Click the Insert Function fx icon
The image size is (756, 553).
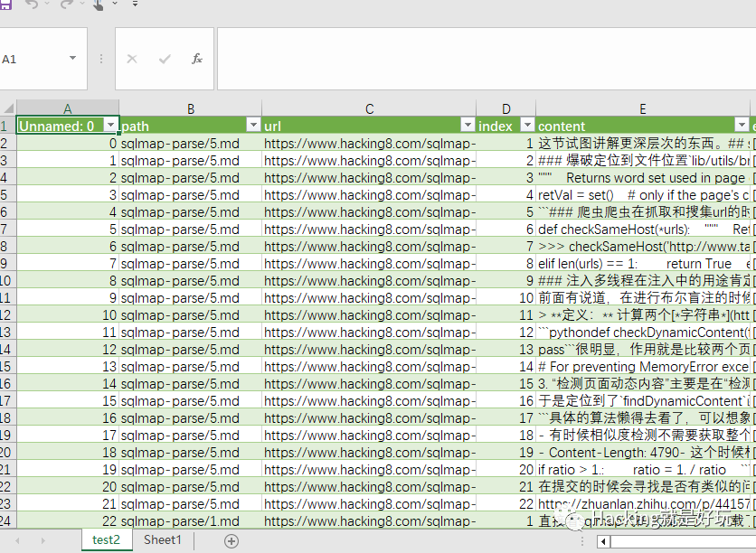coord(197,59)
